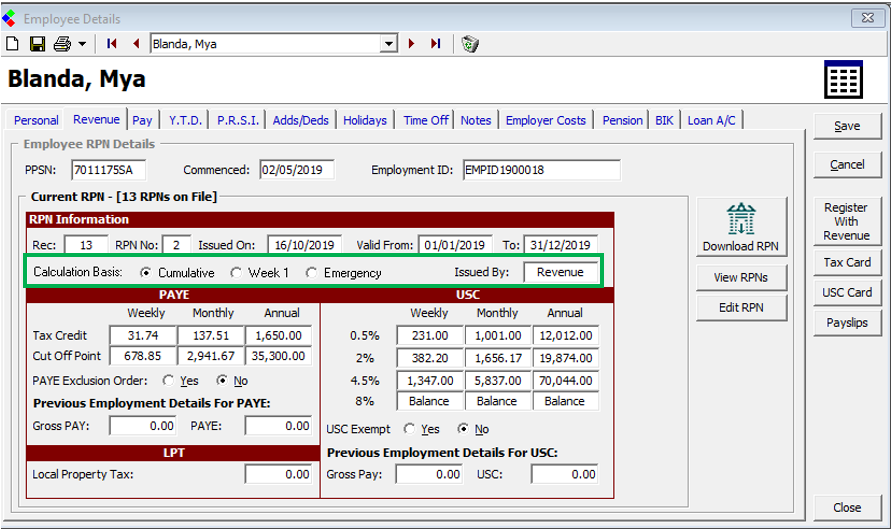Select the Emergency calculation basis
This screenshot has height=529, width=891.
[312, 273]
